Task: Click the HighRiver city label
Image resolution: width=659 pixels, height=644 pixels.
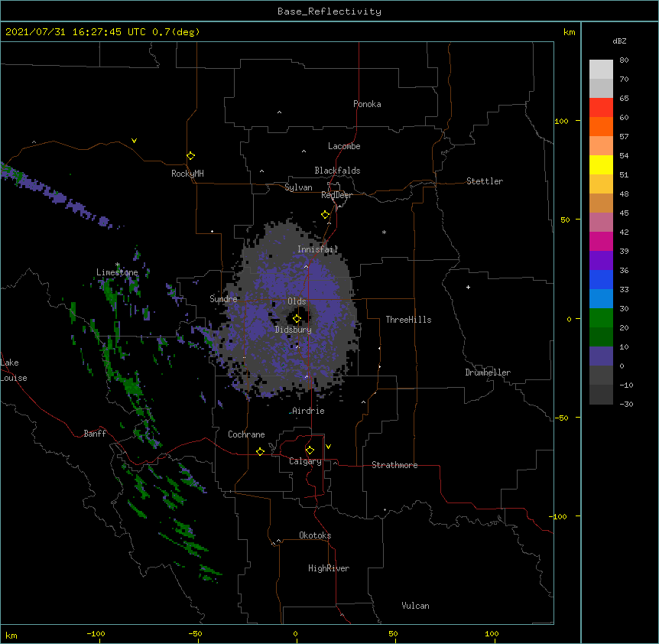Action: pyautogui.click(x=329, y=568)
